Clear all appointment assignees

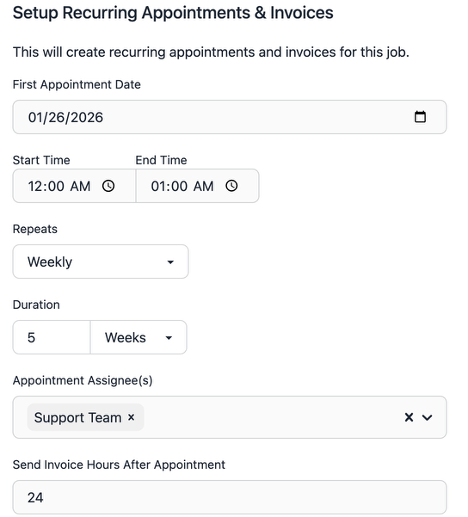click(409, 417)
